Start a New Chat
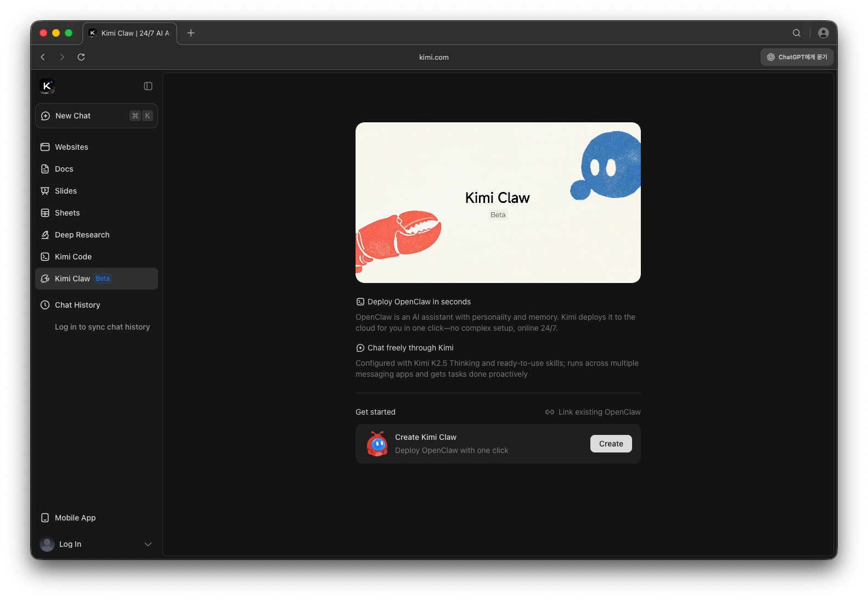 coord(97,116)
